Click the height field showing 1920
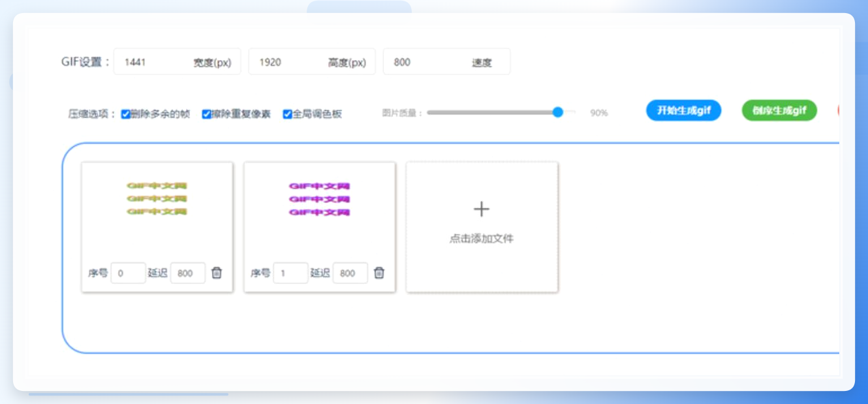Image resolution: width=868 pixels, height=404 pixels. pos(312,62)
